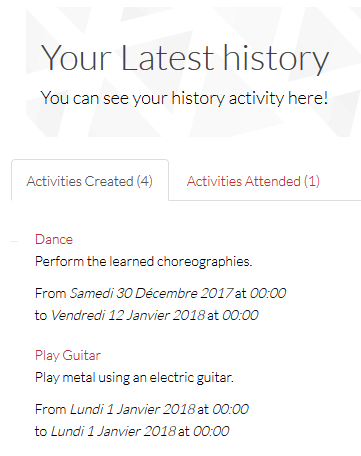Click the (4) count on Activities Created
The width and height of the screenshot is (361, 456).
pyautogui.click(x=144, y=181)
